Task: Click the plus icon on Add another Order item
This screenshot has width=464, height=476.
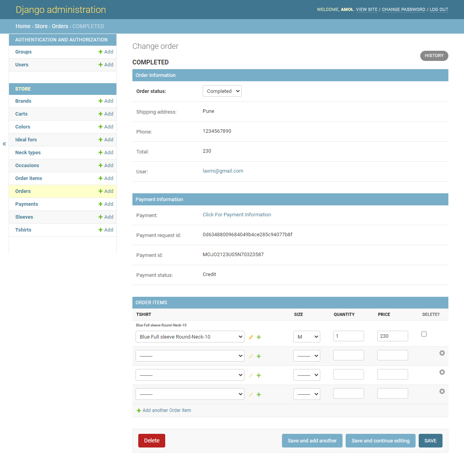Action: 139,410
